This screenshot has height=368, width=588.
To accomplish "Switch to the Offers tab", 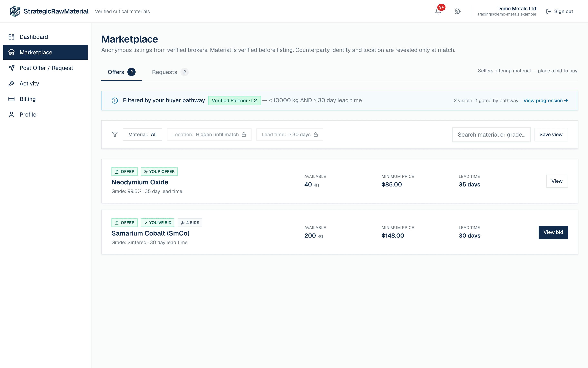I will [x=121, y=72].
